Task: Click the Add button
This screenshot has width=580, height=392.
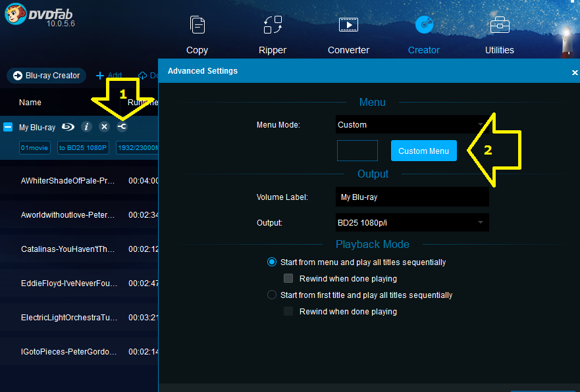Action: click(109, 76)
